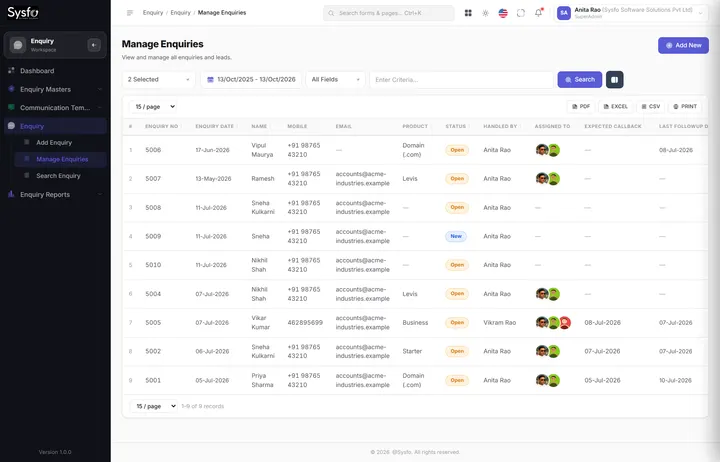Click assigned avatars for enquiry 5002

click(548, 351)
